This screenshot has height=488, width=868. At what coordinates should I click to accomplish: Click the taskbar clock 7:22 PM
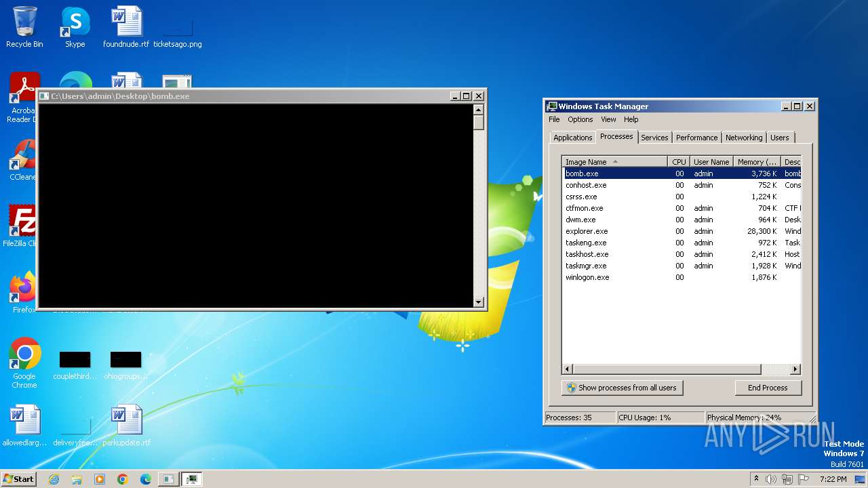pos(833,479)
